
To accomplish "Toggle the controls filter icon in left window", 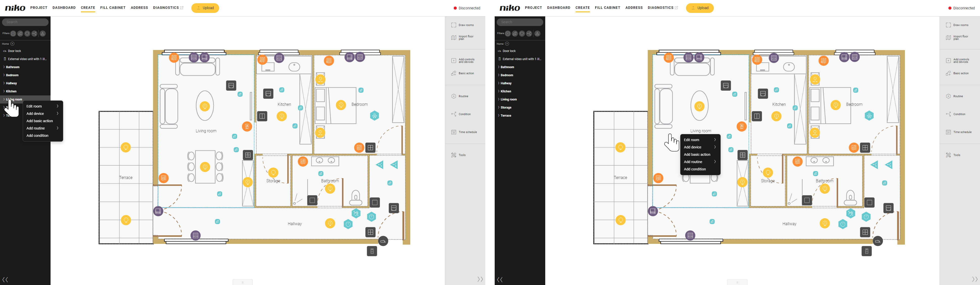I will pyautogui.click(x=13, y=33).
